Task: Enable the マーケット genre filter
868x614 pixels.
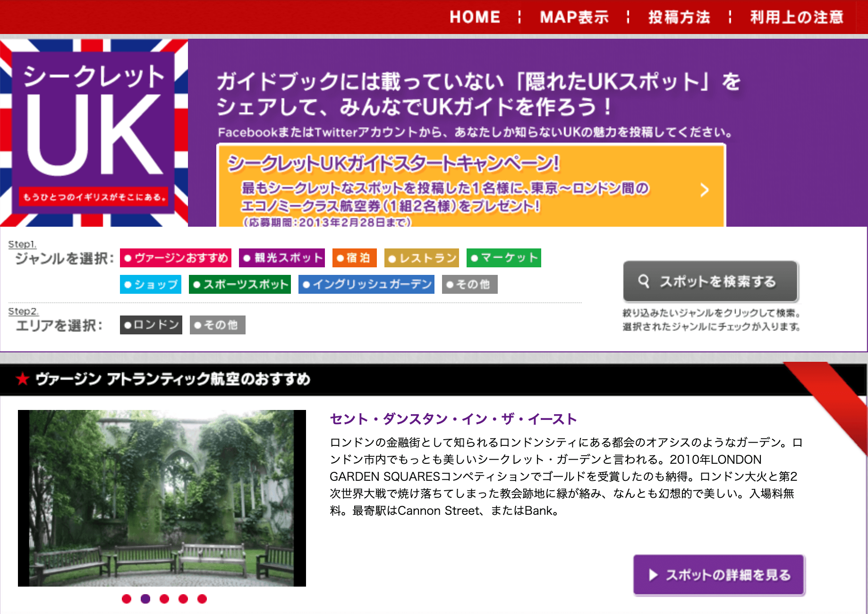Action: (x=503, y=258)
